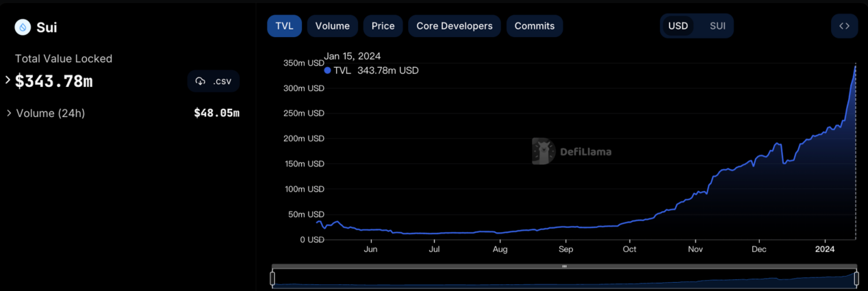Click the download cloud icon beside .csv
Screen dimensions: 868x291
[x=201, y=81]
